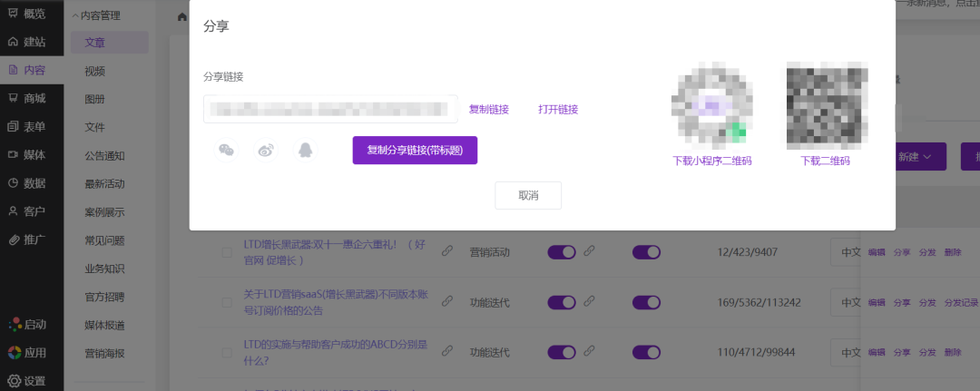980x391 pixels.
Task: Select 文章 in content menu
Action: (x=110, y=43)
